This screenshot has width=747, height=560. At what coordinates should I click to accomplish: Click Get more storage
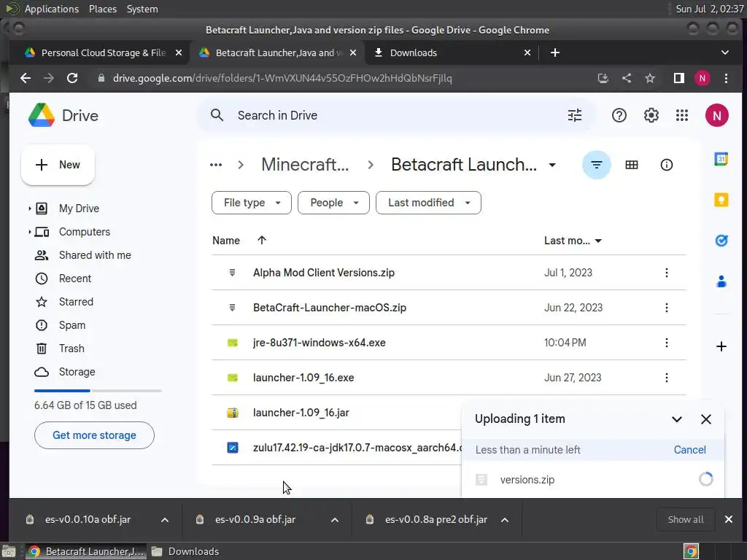94,435
